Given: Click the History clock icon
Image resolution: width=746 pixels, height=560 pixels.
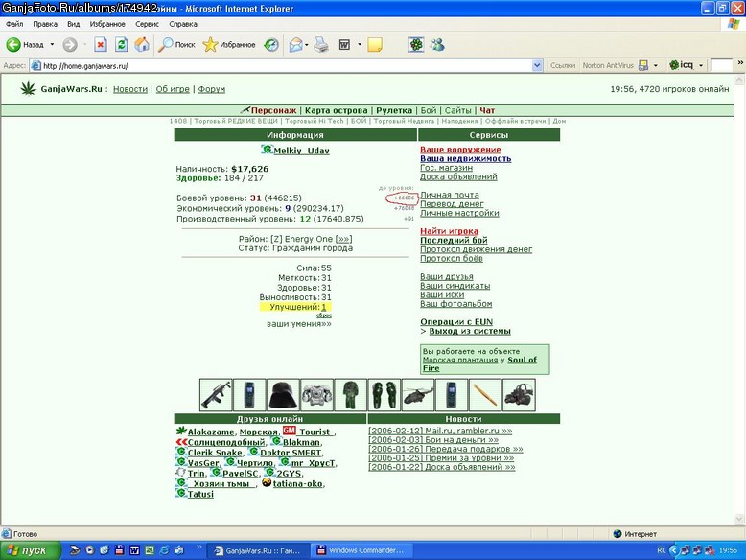Looking at the screenshot, I should (271, 45).
